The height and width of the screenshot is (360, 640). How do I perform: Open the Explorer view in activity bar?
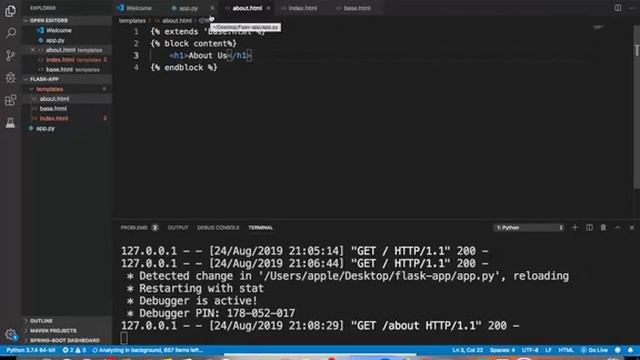coord(11,11)
